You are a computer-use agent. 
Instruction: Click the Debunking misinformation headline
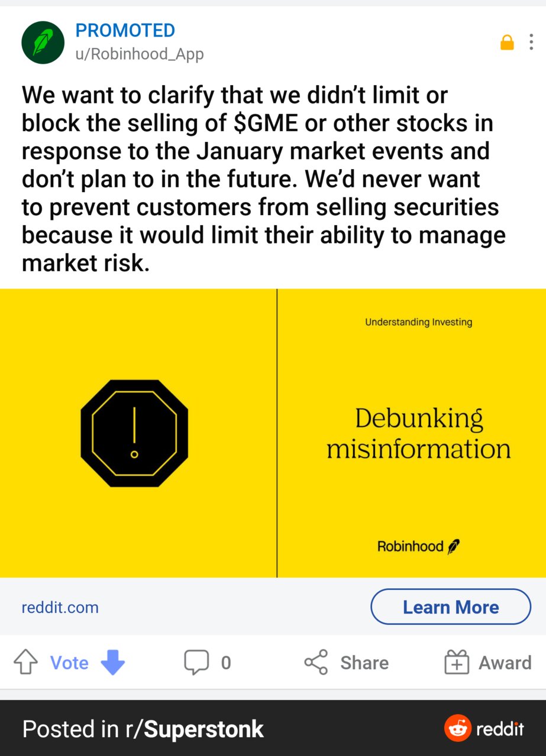[x=419, y=434]
